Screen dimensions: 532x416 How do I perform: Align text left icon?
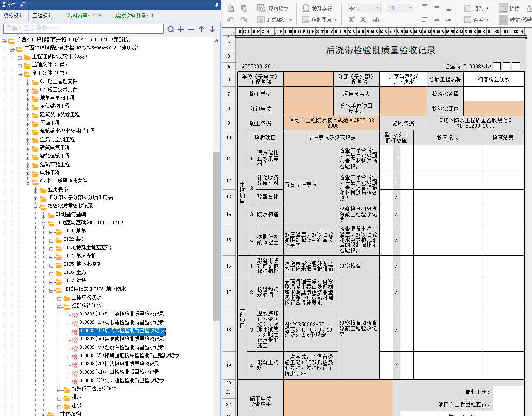coord(425,20)
